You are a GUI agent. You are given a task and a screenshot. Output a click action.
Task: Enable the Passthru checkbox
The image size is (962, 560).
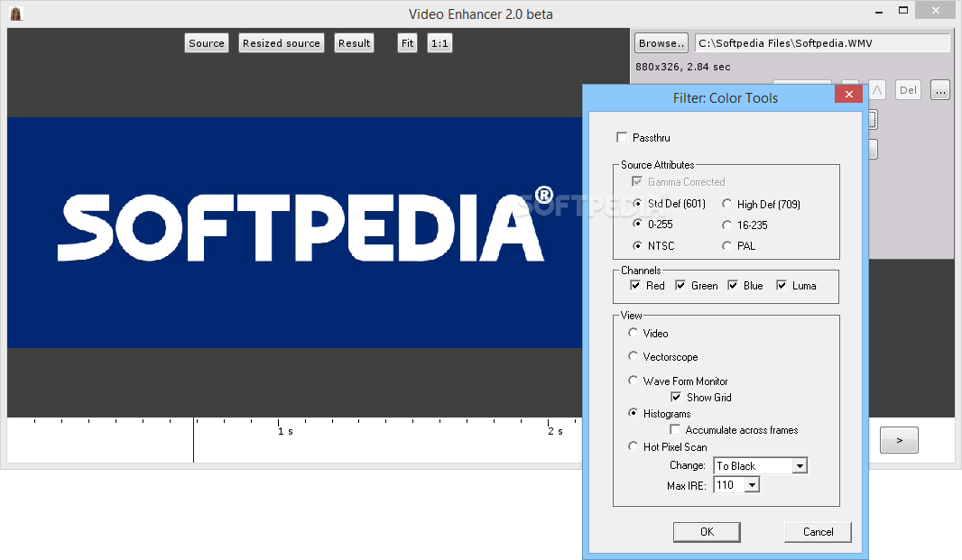[x=622, y=137]
